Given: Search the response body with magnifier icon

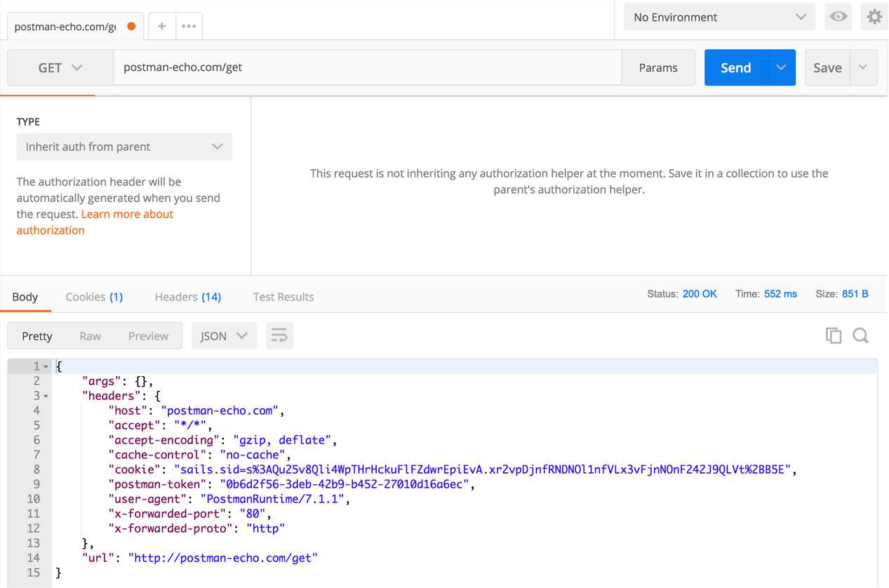Looking at the screenshot, I should [x=861, y=335].
